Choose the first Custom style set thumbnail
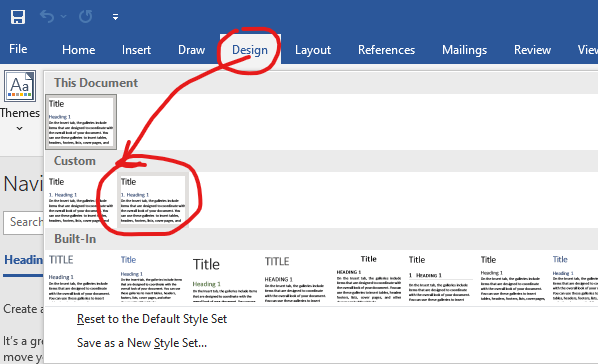Viewport: 598px width, 364px height. tap(80, 200)
